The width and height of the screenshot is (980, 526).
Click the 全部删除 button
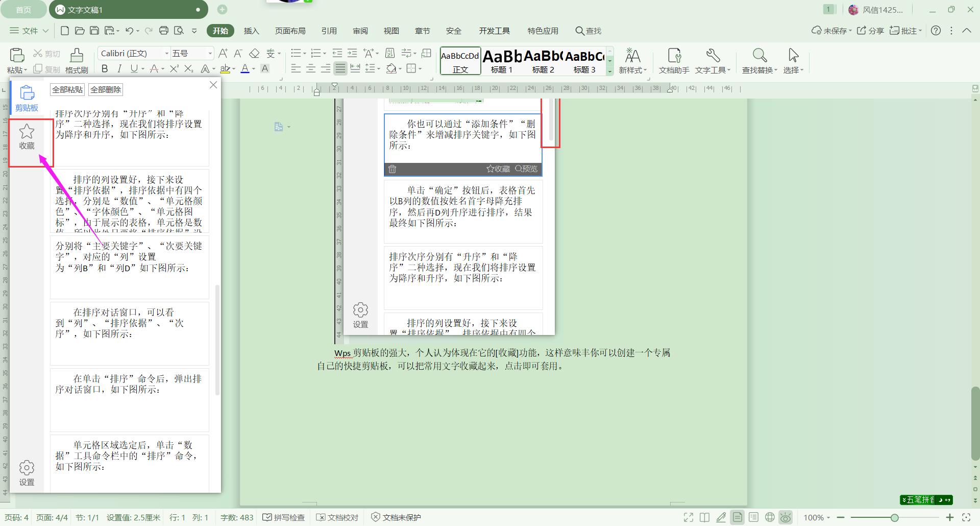click(106, 90)
